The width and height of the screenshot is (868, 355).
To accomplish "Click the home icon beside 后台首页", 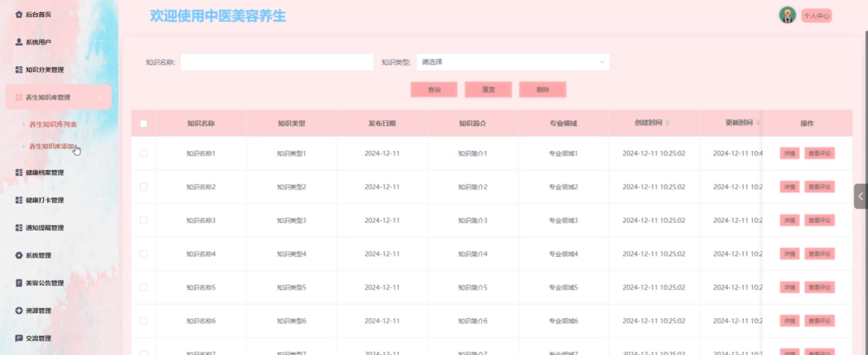I will [19, 14].
